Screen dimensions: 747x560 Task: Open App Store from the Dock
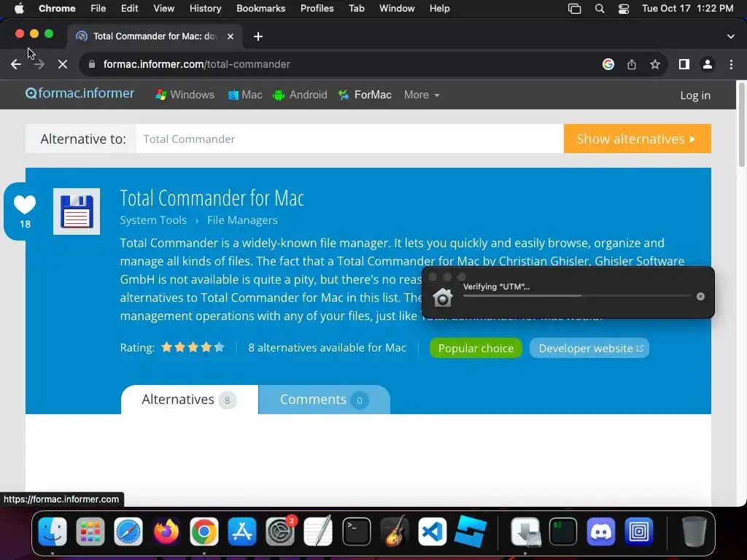point(242,531)
